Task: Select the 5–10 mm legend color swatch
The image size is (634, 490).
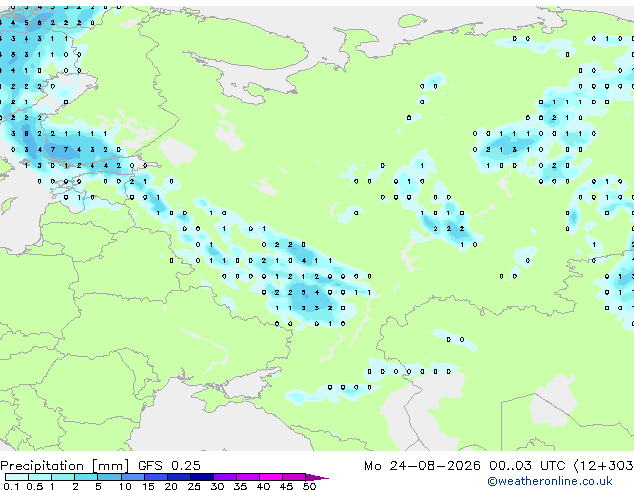Action: coord(109,477)
